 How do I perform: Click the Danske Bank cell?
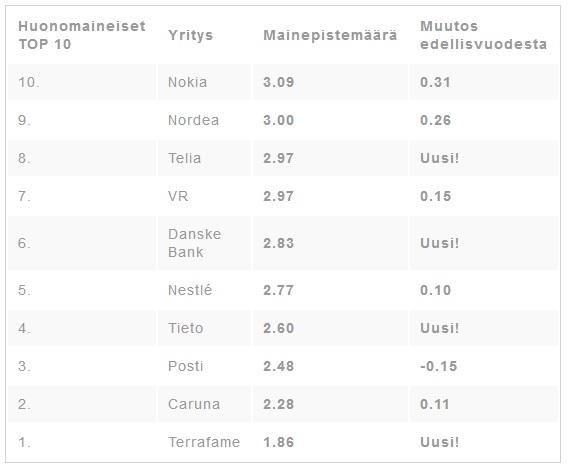[x=194, y=243]
